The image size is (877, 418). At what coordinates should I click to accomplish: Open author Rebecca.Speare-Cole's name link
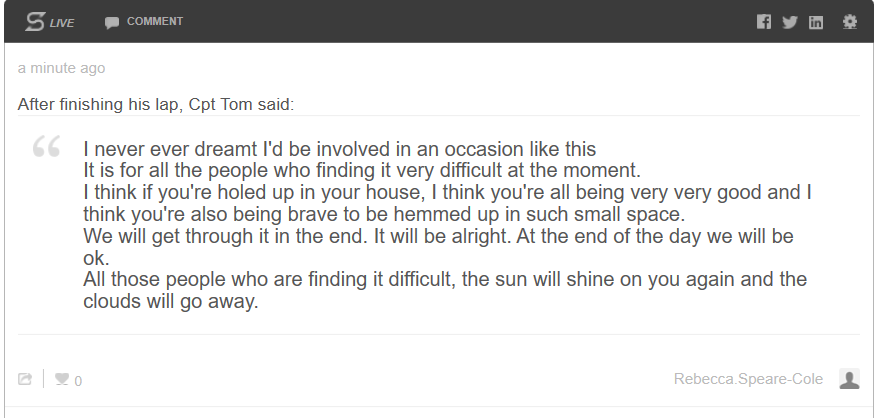tap(748, 379)
